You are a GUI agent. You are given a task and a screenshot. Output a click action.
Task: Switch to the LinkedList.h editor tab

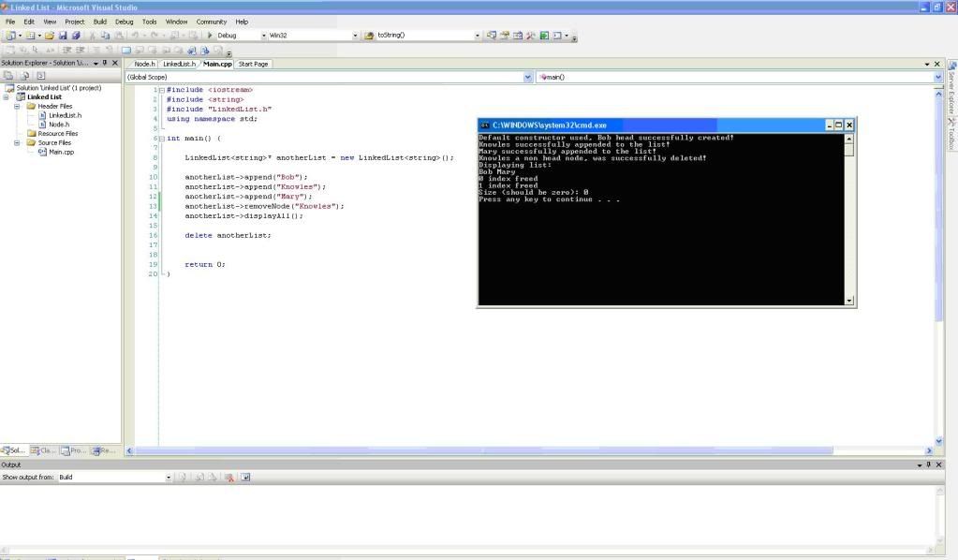pos(179,64)
